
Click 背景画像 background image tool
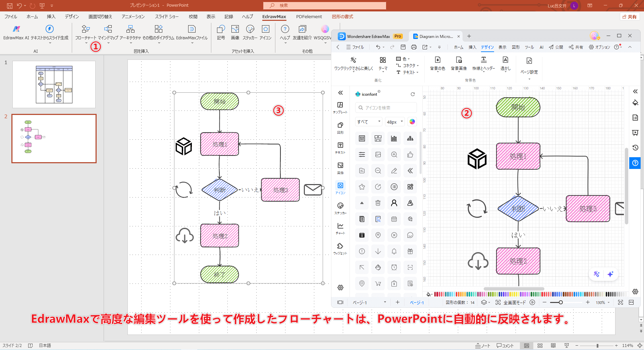tap(459, 64)
